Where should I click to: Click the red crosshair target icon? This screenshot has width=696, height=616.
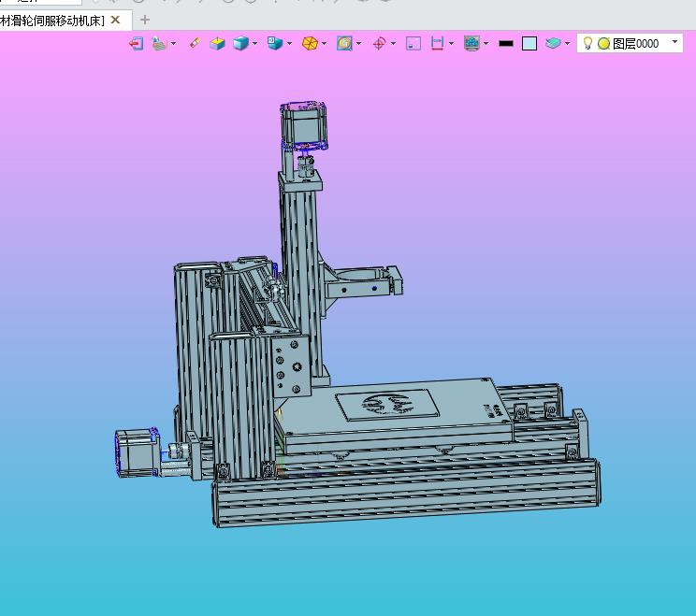[x=379, y=43]
